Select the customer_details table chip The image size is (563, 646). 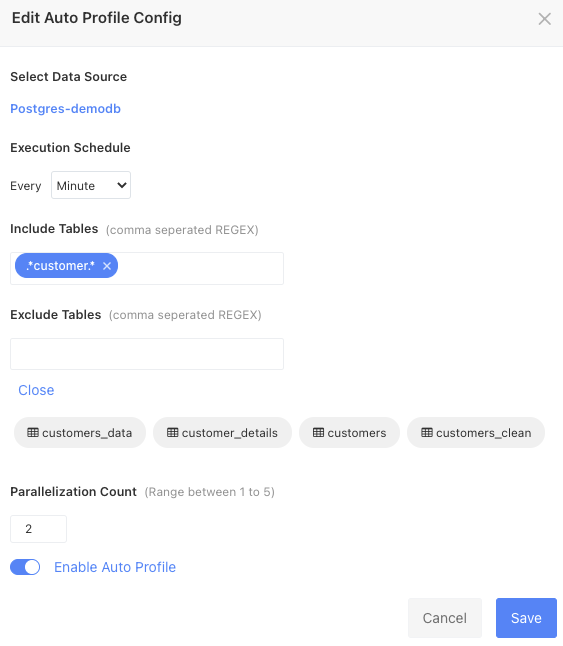click(222, 433)
